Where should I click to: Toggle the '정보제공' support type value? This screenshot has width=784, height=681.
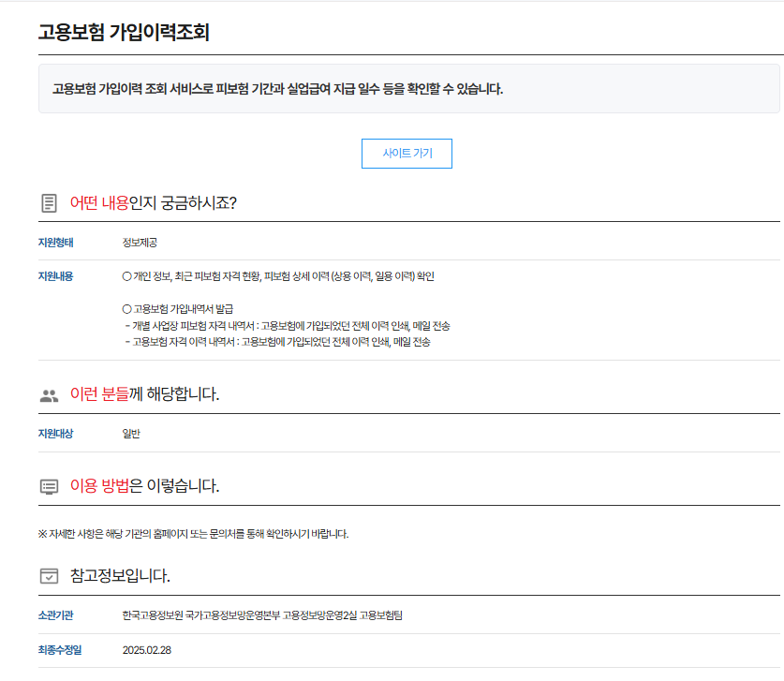pos(138,242)
